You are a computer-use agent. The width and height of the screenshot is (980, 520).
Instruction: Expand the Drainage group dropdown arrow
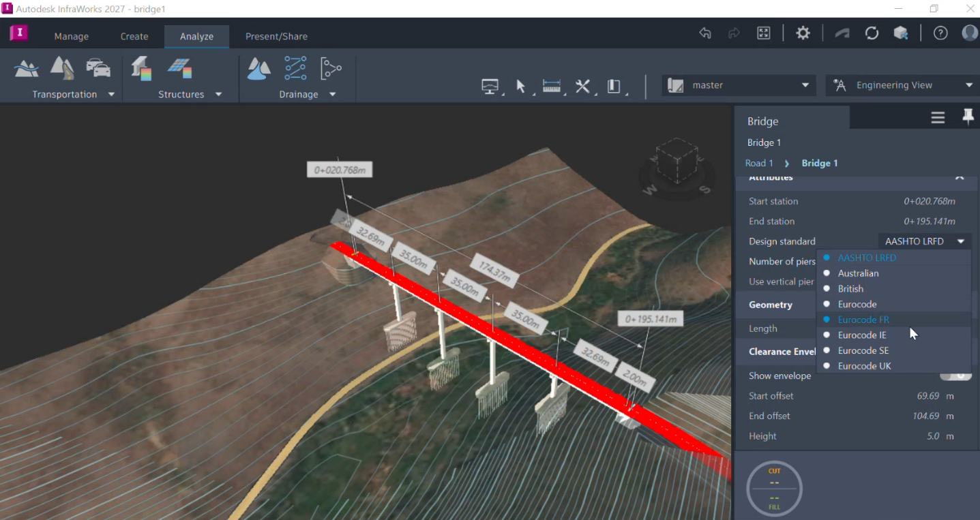pos(332,94)
